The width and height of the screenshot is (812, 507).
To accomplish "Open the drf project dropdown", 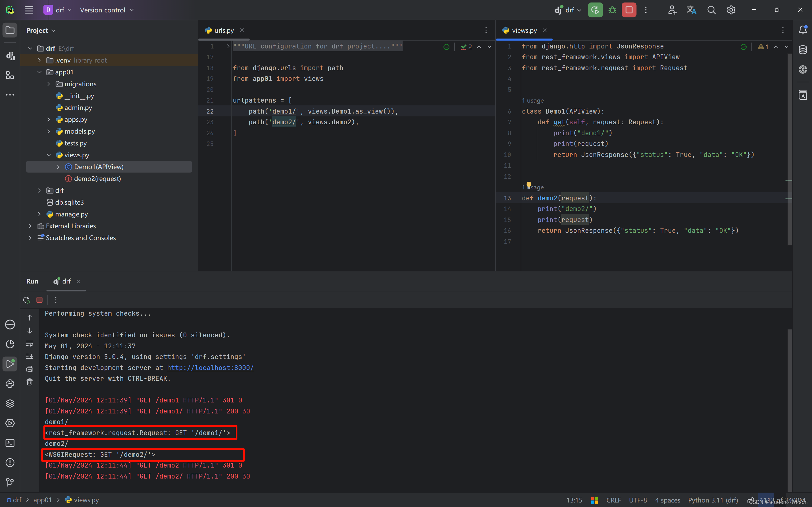I will [58, 10].
